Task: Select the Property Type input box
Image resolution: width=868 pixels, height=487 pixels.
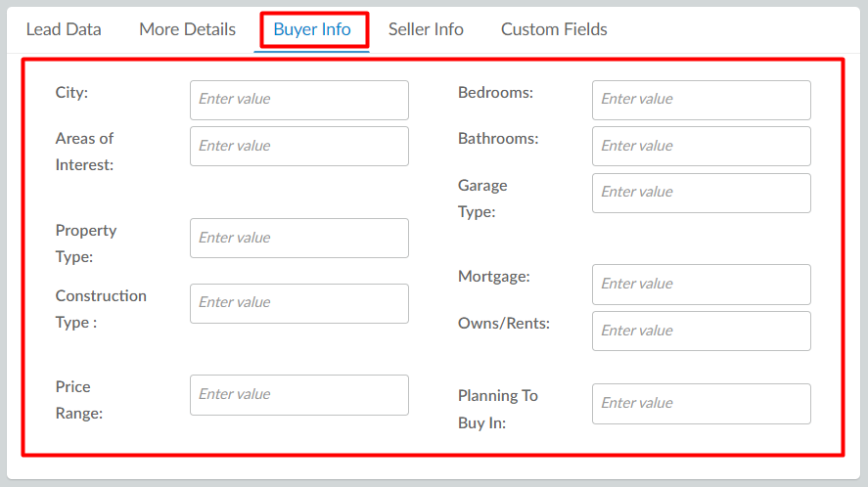Action: (299, 238)
